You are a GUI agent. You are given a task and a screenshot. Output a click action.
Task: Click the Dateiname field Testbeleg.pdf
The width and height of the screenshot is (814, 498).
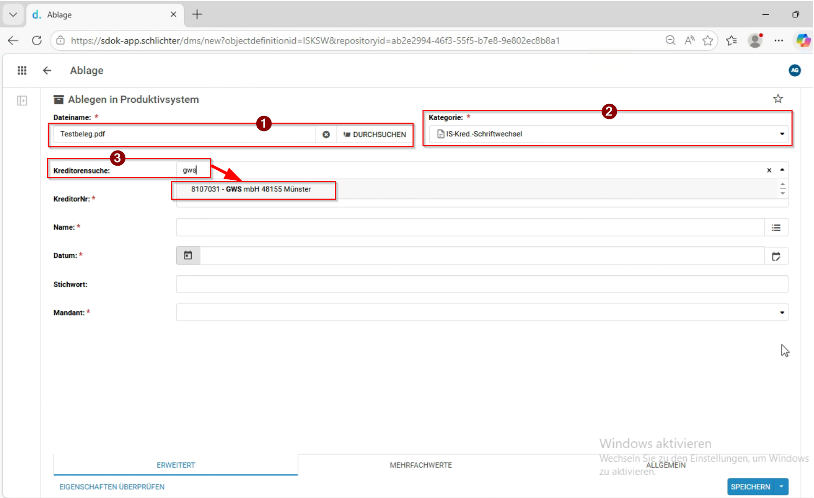point(184,134)
